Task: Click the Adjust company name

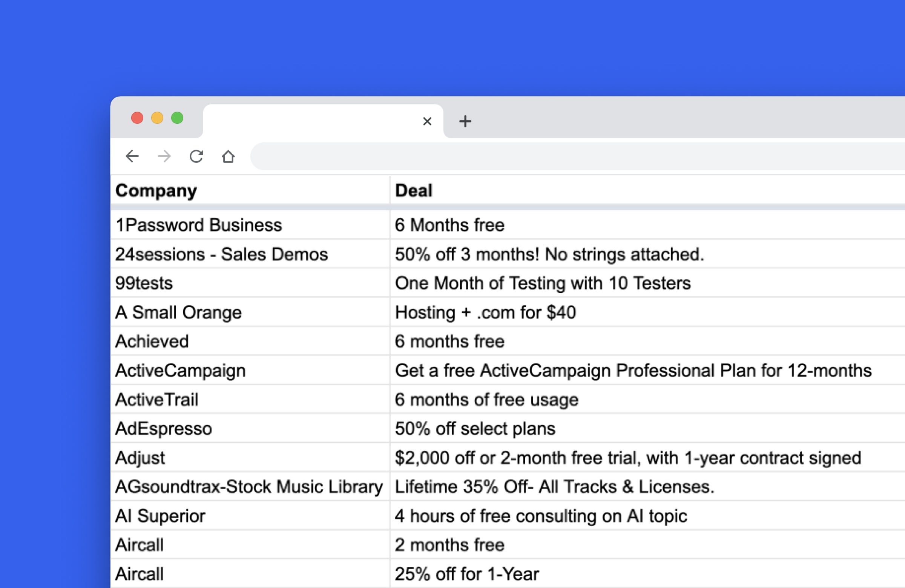Action: pyautogui.click(x=140, y=458)
